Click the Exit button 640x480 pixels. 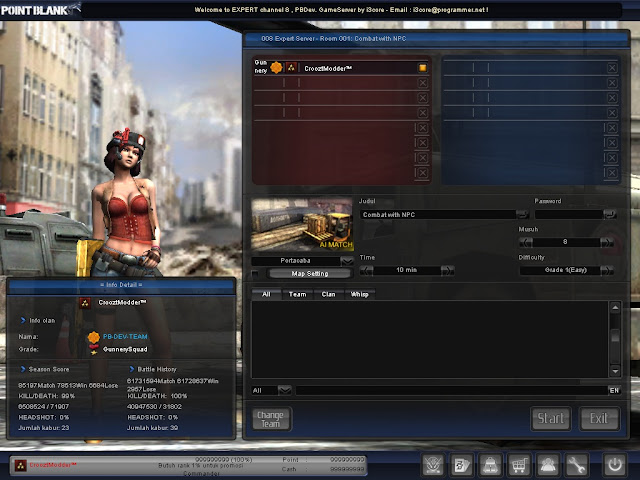tap(599, 418)
